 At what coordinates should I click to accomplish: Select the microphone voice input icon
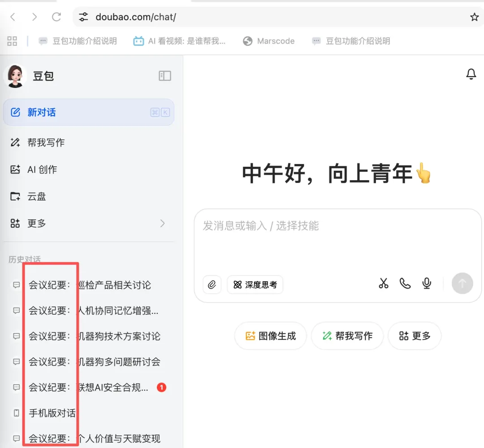[426, 283]
